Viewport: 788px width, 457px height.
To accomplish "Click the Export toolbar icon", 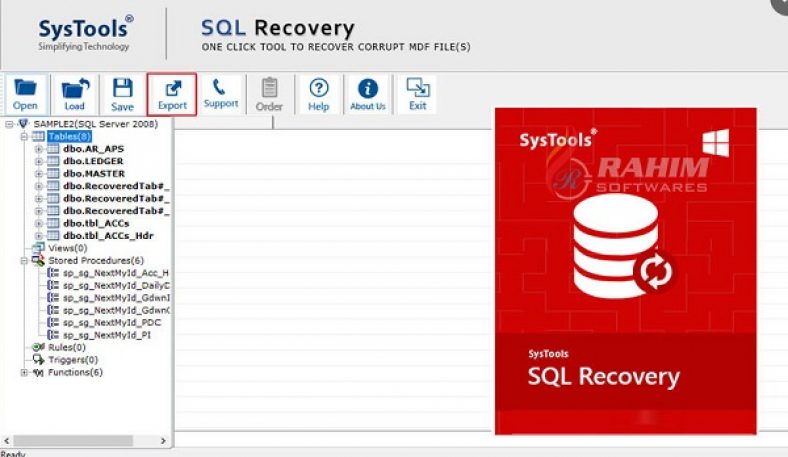I will [172, 88].
